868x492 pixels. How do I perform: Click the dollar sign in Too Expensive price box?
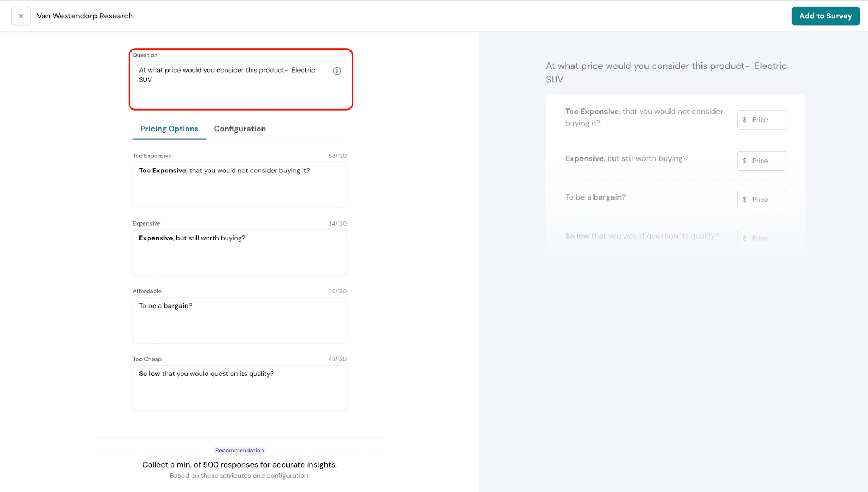coord(745,120)
